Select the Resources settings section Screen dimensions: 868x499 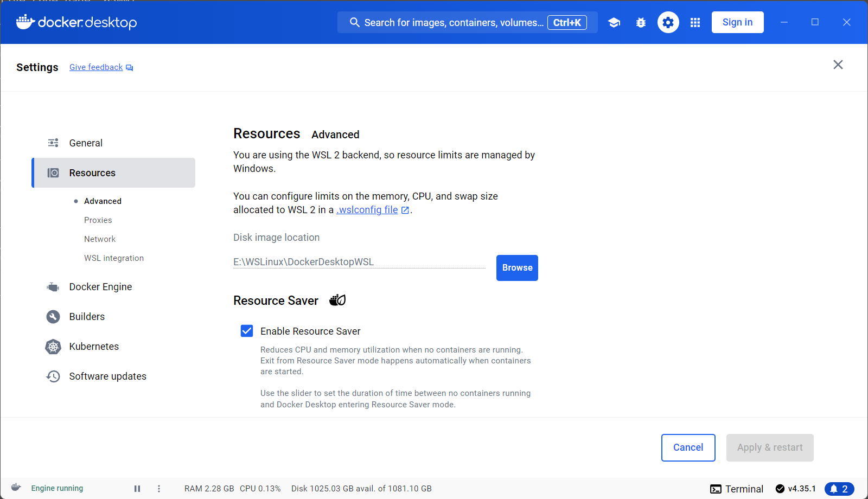click(113, 172)
